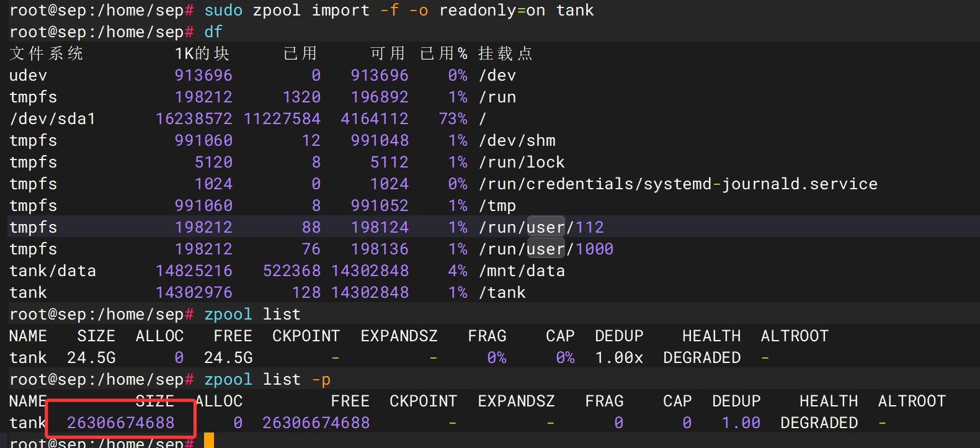Click the value 16238572 in the sda1 row

(x=194, y=119)
